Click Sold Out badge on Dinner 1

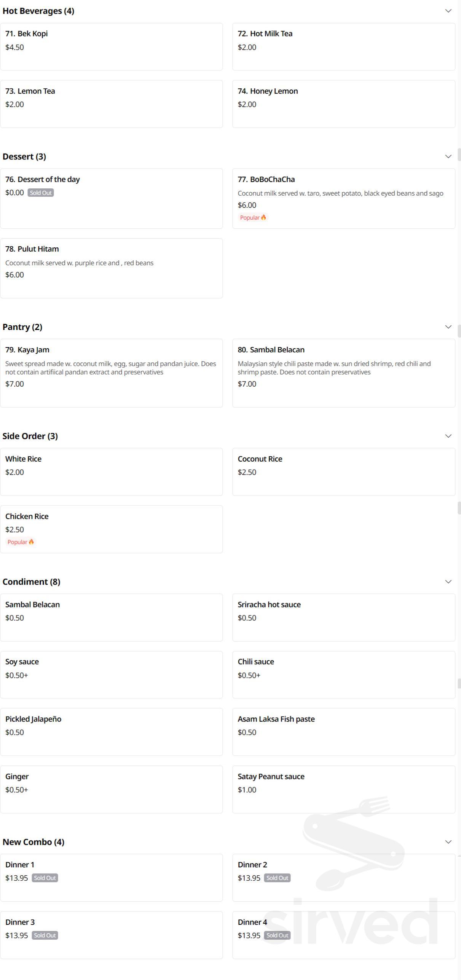(45, 878)
